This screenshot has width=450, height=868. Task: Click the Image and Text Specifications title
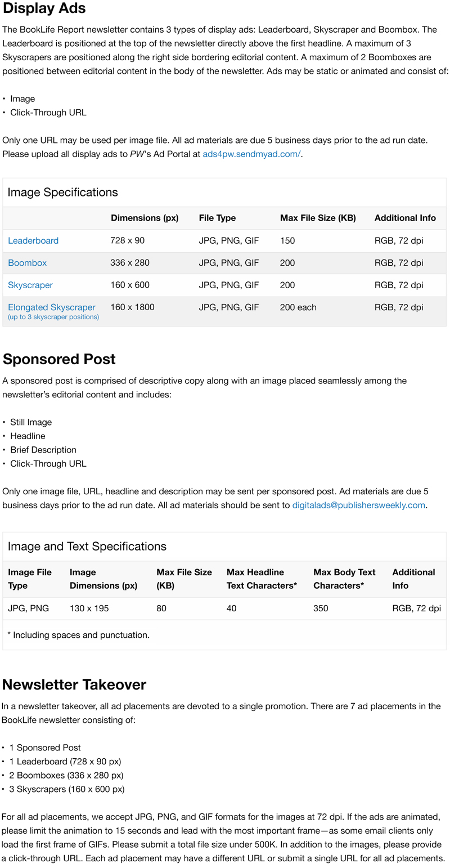[87, 547]
